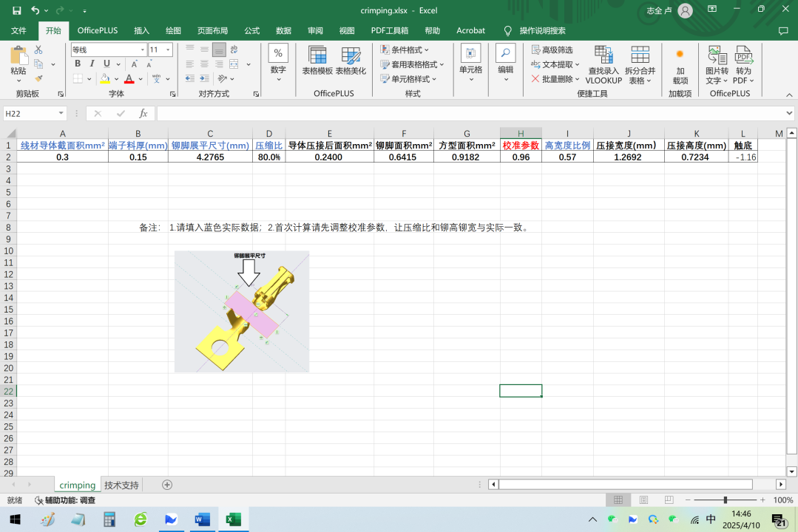The width and height of the screenshot is (798, 532).
Task: Switch to the 数据 Data tab
Action: tap(283, 30)
